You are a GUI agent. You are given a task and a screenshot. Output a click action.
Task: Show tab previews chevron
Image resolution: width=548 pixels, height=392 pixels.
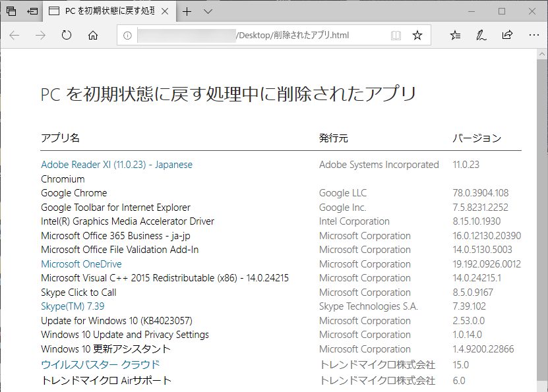208,11
